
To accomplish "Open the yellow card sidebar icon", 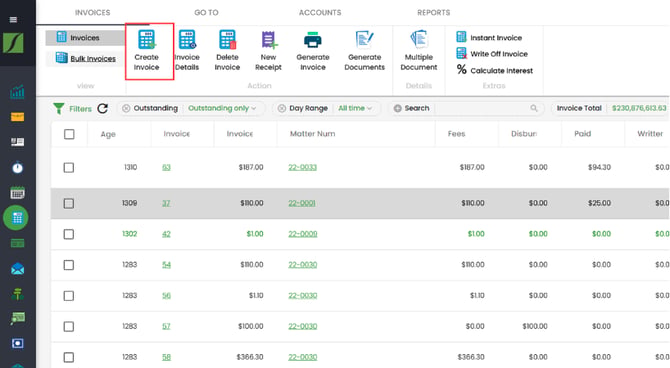I will point(18,117).
